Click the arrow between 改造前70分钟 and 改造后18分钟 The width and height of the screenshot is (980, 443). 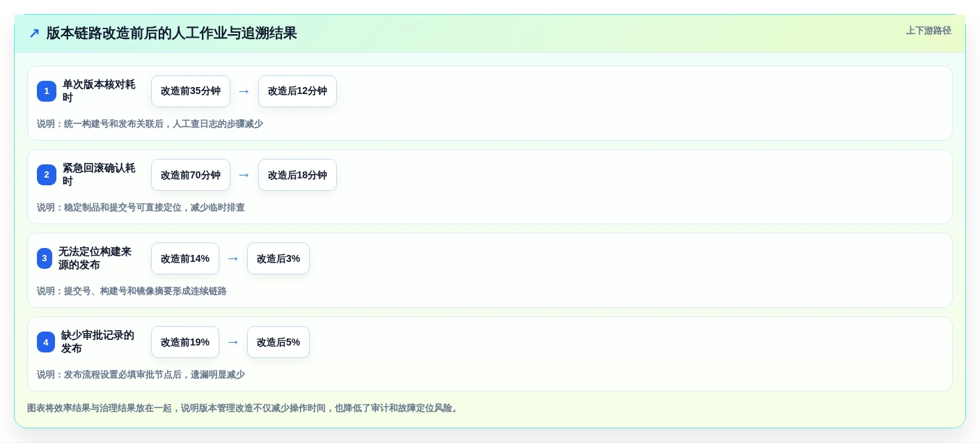click(244, 175)
